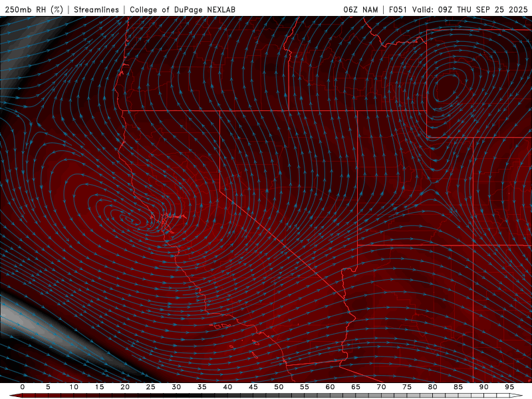Click the '80' colorbar tick label
This screenshot has height=399, width=532.
(x=433, y=387)
